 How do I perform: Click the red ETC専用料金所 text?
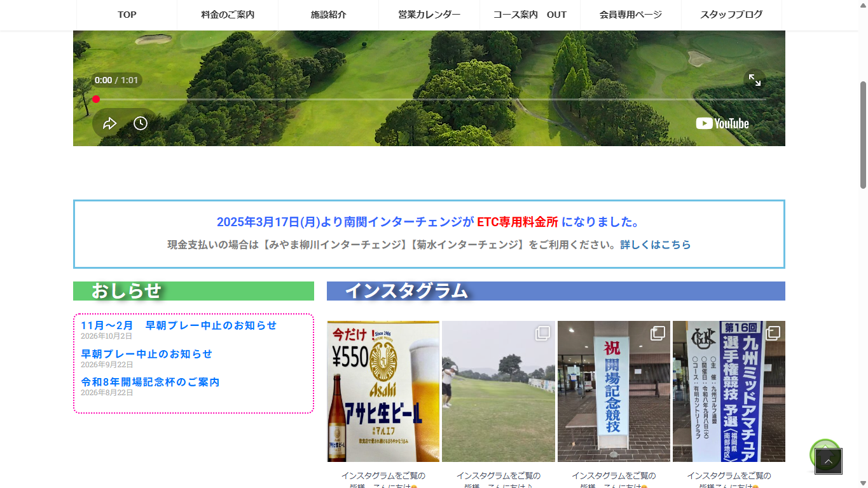point(518,222)
